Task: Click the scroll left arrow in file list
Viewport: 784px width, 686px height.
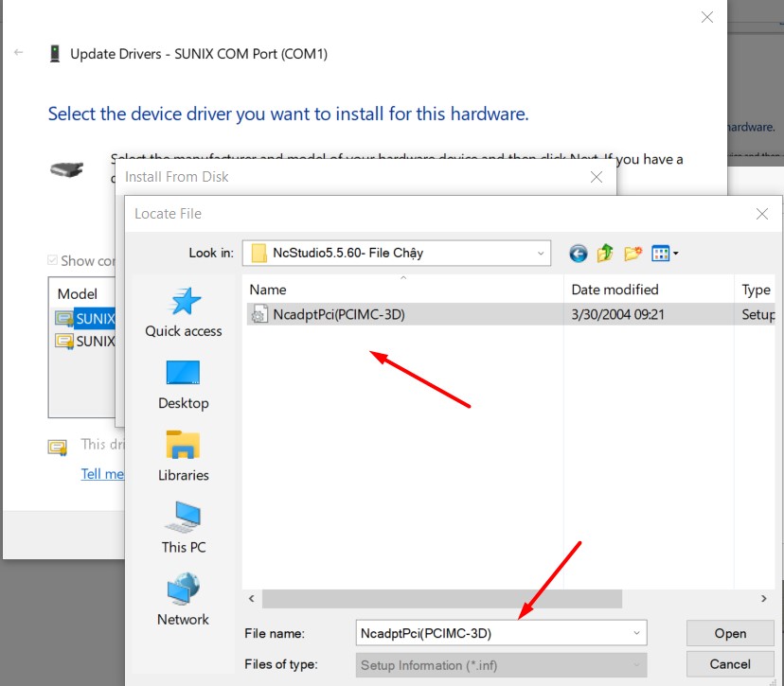Action: pyautogui.click(x=252, y=599)
